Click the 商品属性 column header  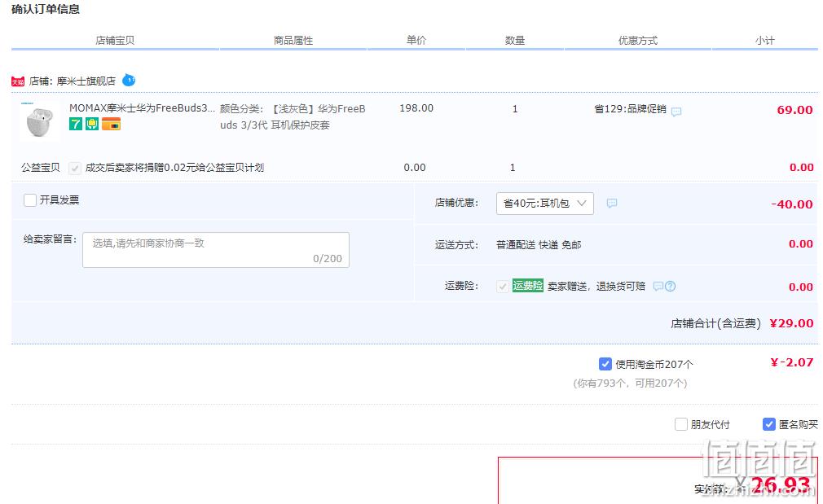click(x=293, y=41)
